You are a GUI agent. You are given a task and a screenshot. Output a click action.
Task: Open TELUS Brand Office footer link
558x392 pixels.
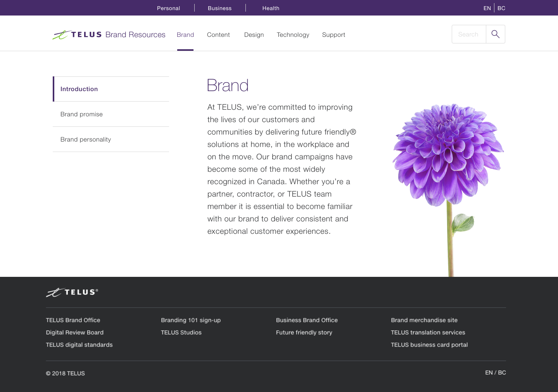(x=73, y=320)
